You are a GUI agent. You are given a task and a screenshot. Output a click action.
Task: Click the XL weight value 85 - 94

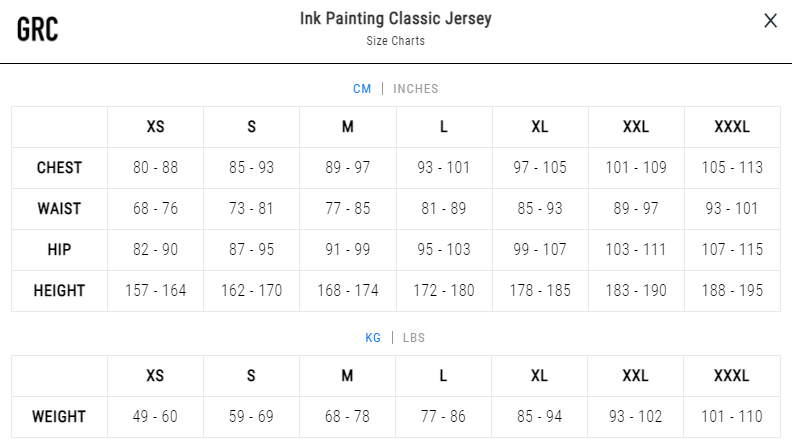click(539, 417)
